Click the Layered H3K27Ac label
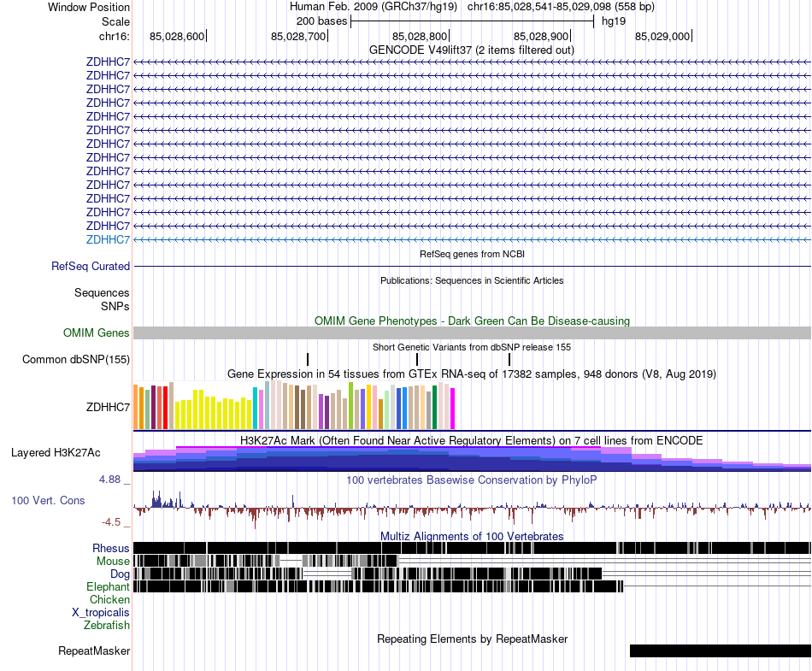The width and height of the screenshot is (812, 671). pyautogui.click(x=56, y=453)
